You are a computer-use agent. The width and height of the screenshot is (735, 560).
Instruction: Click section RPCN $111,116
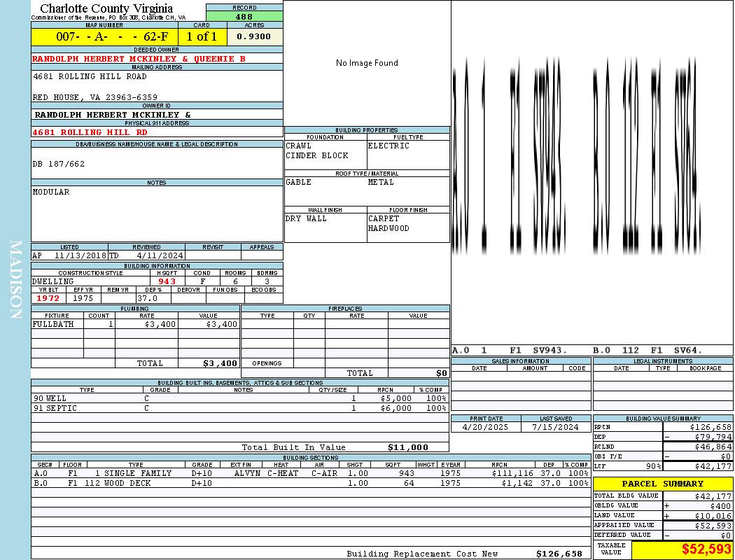tap(512, 473)
